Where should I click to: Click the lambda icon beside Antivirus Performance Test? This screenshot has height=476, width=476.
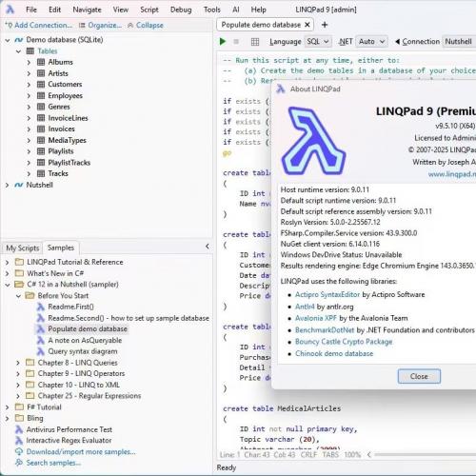[19, 429]
